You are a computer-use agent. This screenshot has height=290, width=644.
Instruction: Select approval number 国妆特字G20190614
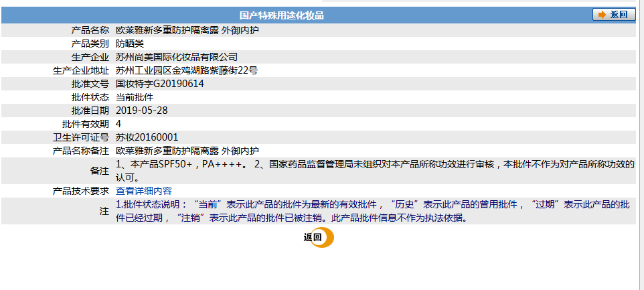(160, 84)
